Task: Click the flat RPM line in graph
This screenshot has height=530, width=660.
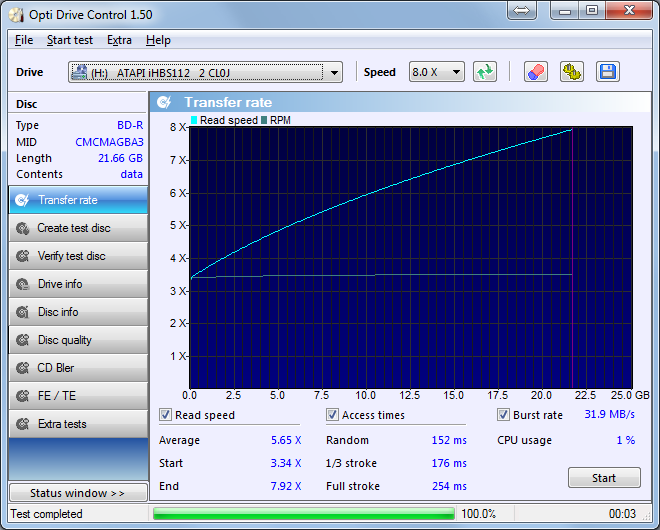Action: (x=379, y=275)
